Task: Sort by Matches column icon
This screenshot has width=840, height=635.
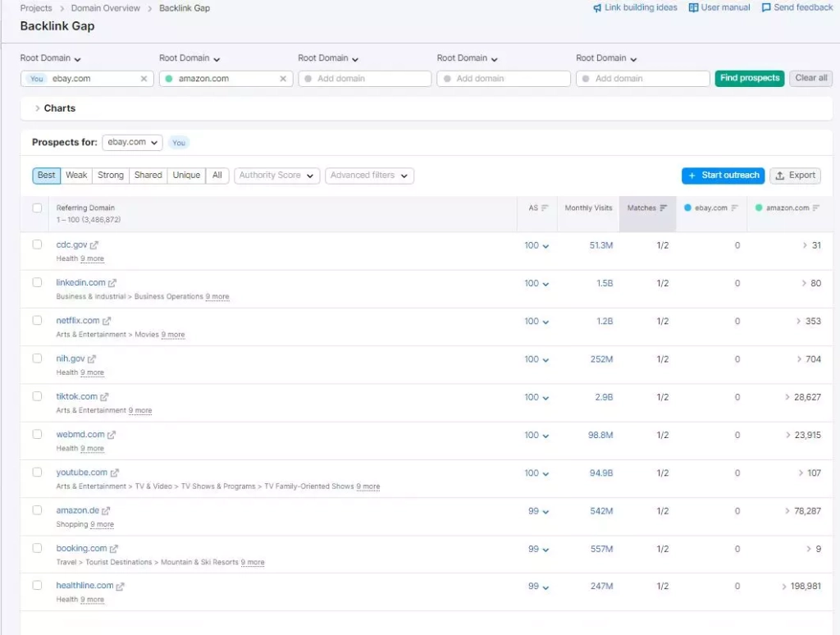Action: pyautogui.click(x=663, y=208)
